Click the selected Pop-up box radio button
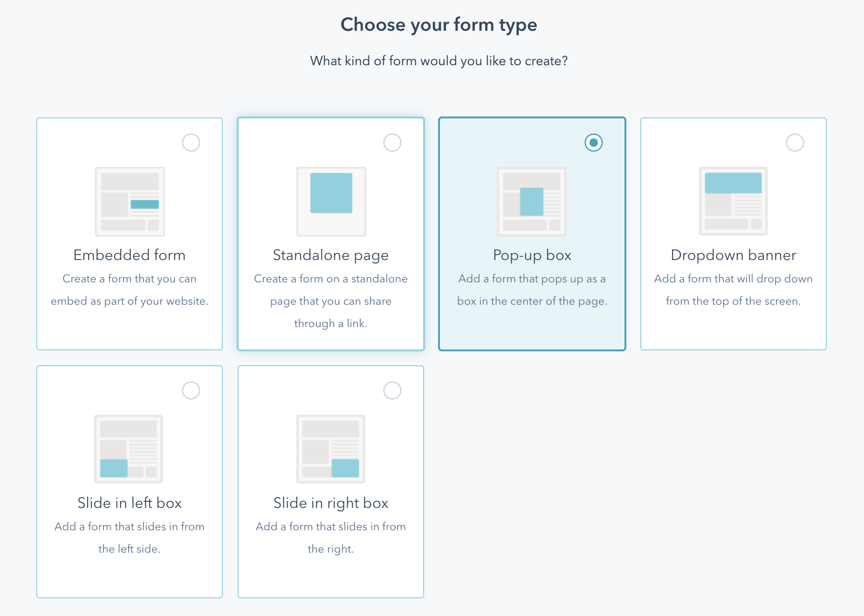The width and height of the screenshot is (864, 616). 593,143
